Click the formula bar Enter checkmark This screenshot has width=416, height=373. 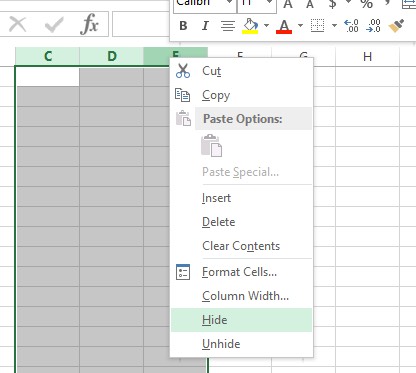54,24
